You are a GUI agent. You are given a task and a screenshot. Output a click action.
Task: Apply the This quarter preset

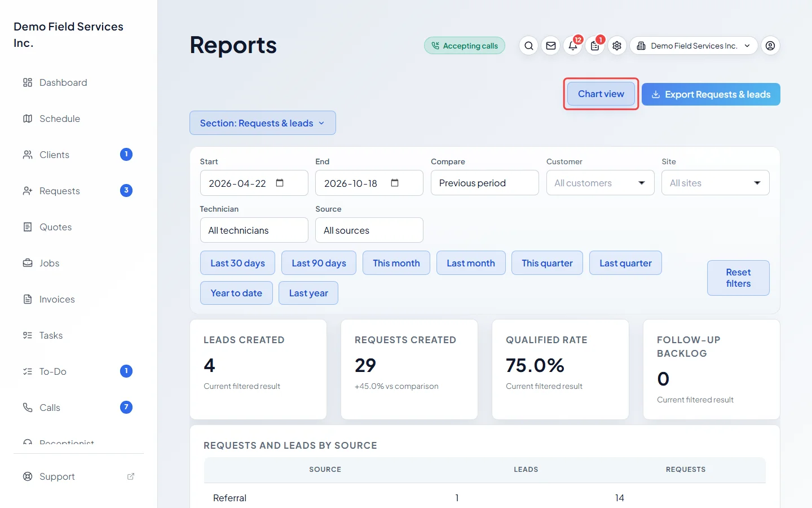(547, 263)
